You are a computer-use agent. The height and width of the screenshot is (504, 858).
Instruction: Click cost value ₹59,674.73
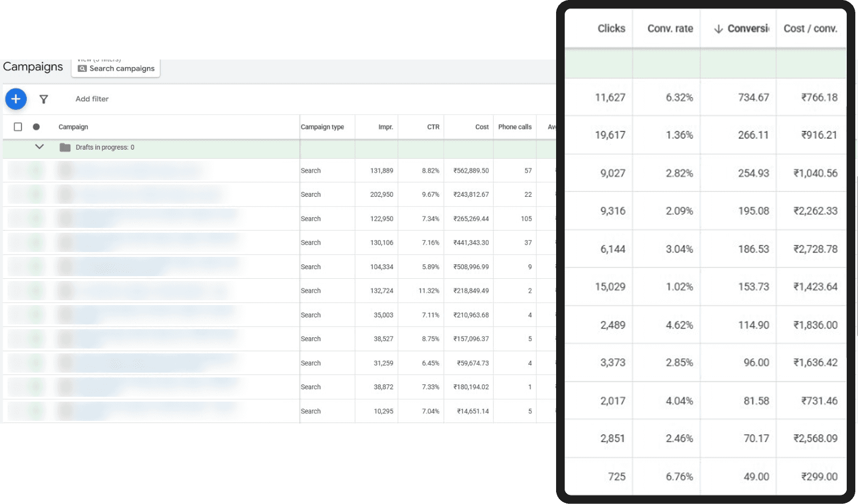[x=473, y=363]
